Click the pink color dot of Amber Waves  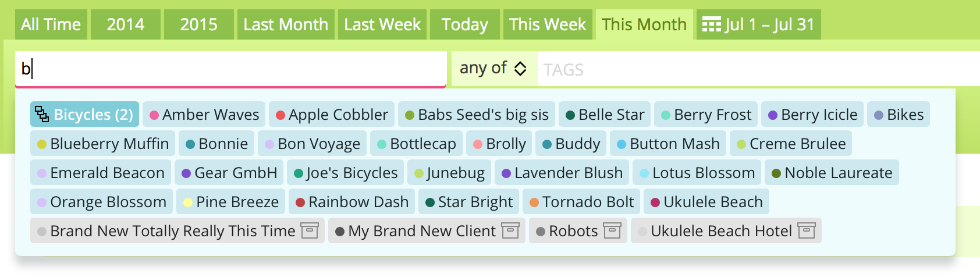tap(154, 115)
